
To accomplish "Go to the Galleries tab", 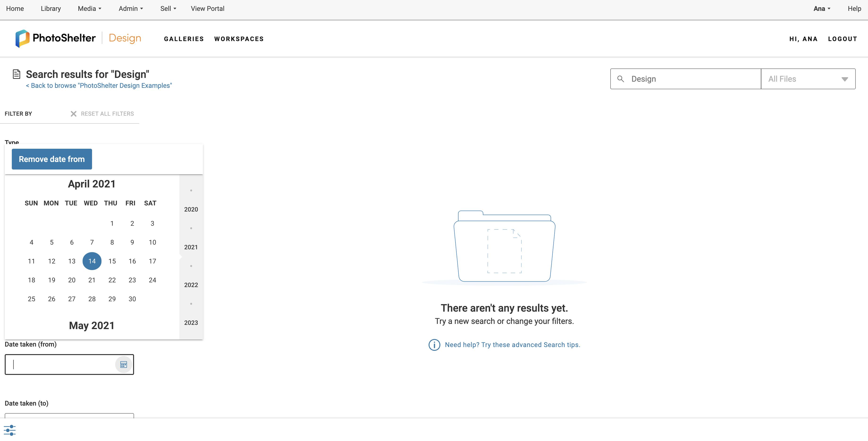I will tap(184, 39).
